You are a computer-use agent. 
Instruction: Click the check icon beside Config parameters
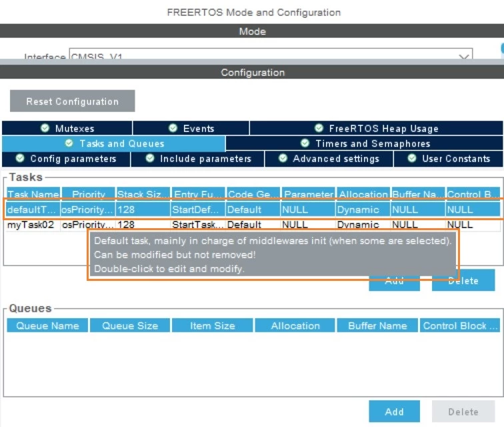pyautogui.click(x=20, y=158)
